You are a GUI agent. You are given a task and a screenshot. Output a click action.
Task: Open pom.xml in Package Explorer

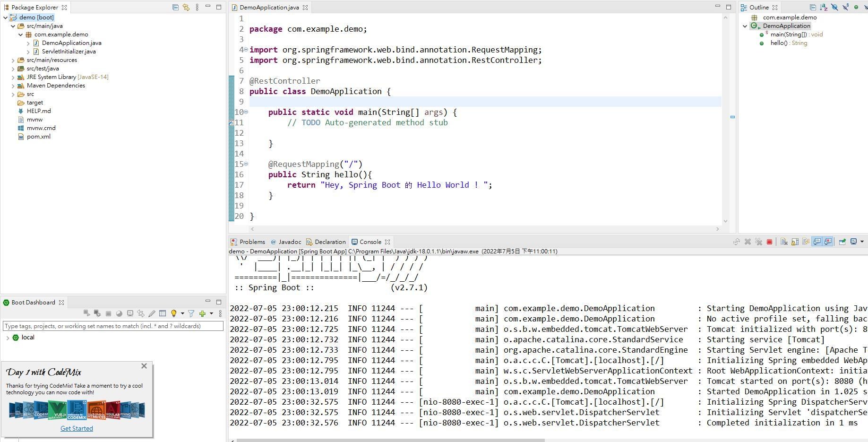38,137
